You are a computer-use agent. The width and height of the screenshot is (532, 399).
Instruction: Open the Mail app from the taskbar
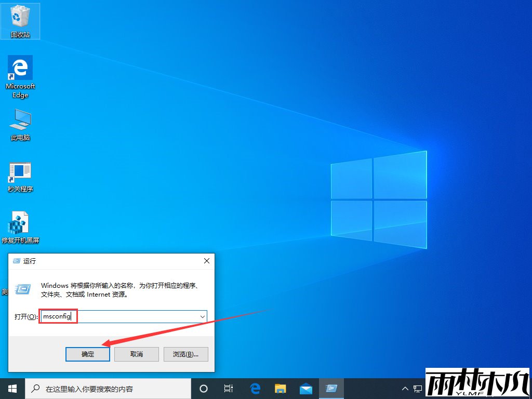(306, 388)
